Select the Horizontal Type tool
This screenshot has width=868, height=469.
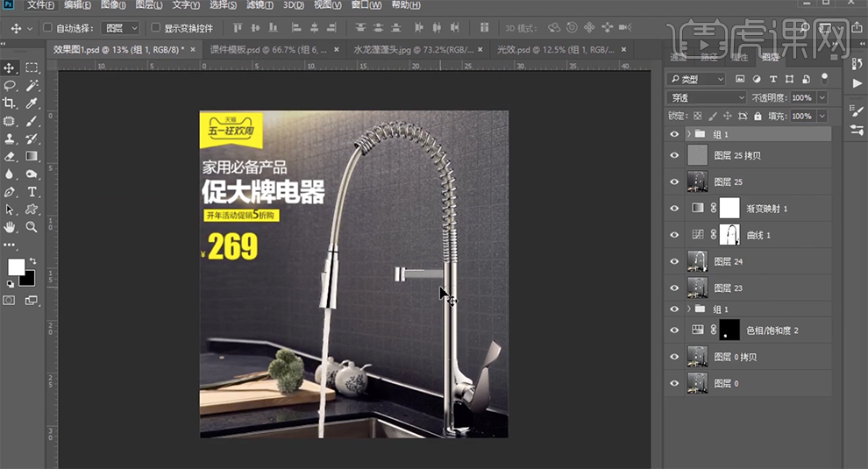(32, 192)
